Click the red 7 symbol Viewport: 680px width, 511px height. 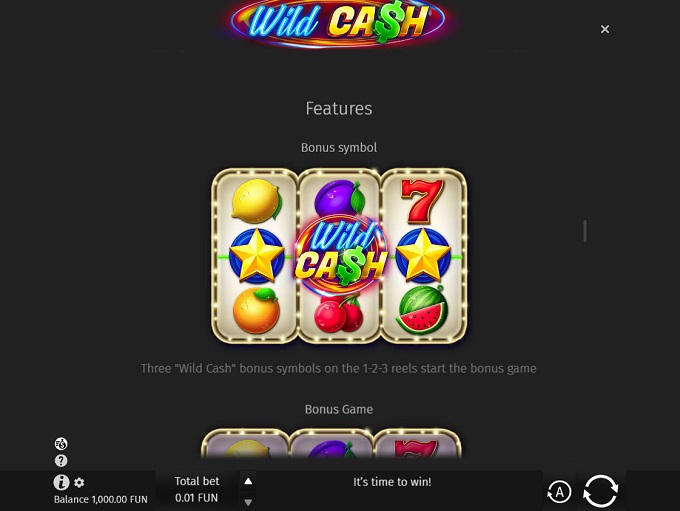pyautogui.click(x=422, y=201)
